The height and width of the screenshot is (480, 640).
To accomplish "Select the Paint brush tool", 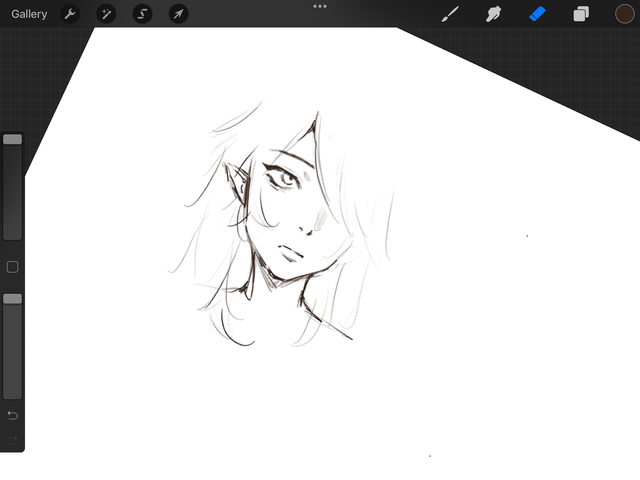I will pos(450,14).
